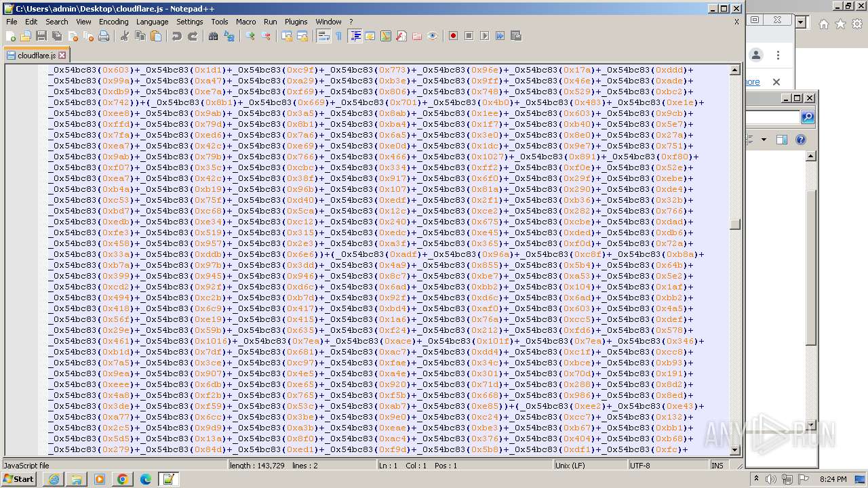Open Microsoft Edge from the taskbar
Image resolution: width=868 pixels, height=488 pixels.
pos(146,479)
